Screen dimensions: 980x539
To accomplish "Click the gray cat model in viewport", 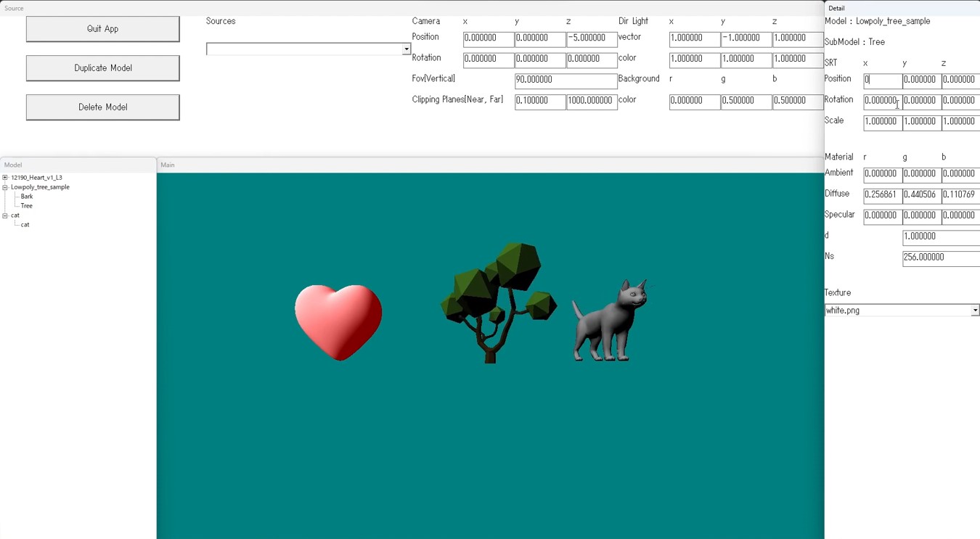I will pyautogui.click(x=610, y=321).
